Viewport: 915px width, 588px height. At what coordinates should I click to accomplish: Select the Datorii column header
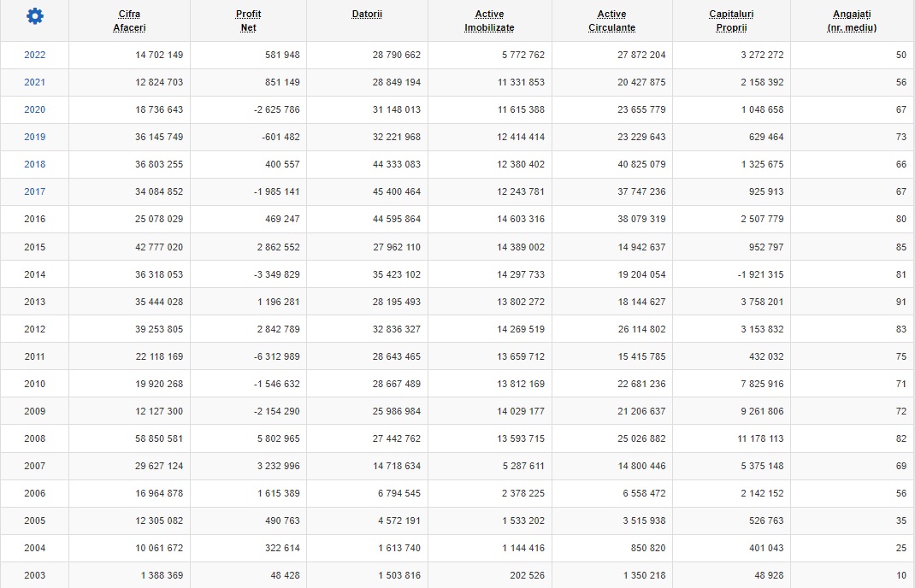pos(367,15)
